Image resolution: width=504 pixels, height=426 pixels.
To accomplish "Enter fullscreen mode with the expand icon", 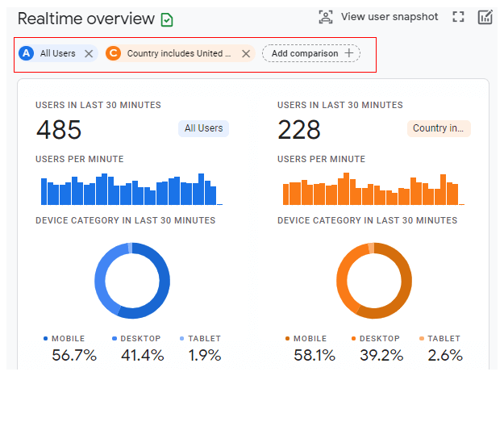I will [458, 17].
